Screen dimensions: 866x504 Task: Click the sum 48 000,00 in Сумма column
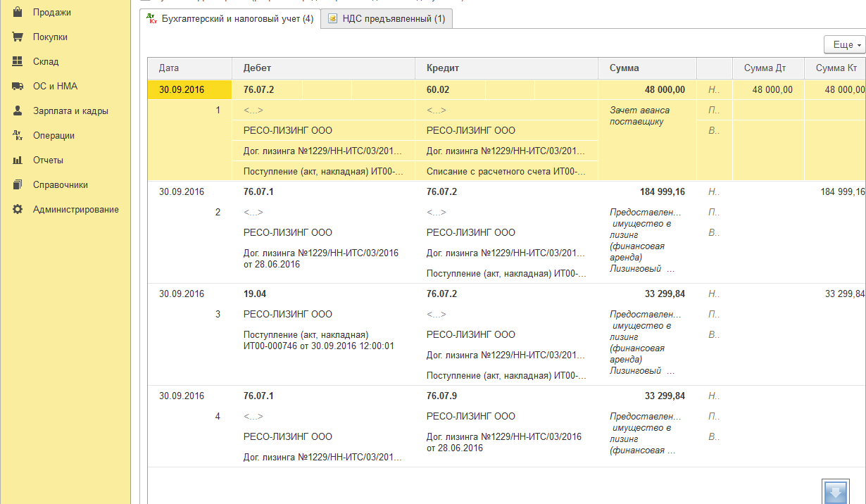tap(664, 89)
